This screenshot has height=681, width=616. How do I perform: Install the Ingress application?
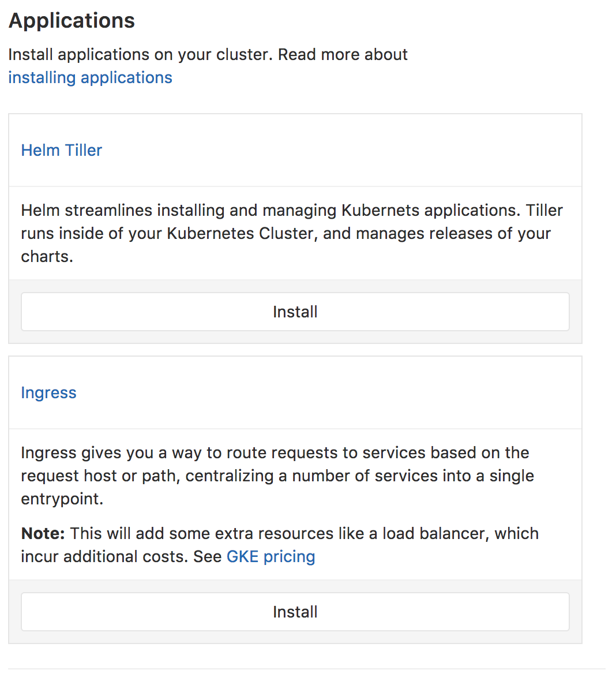click(x=295, y=612)
